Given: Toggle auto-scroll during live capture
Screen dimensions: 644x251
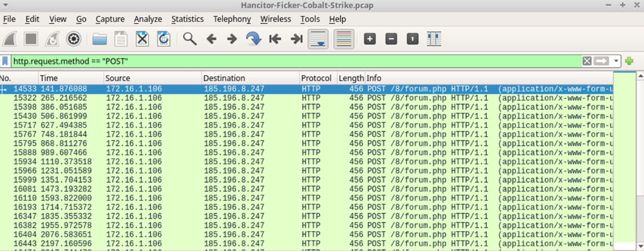Looking at the screenshot, I should pyautogui.click(x=318, y=39).
